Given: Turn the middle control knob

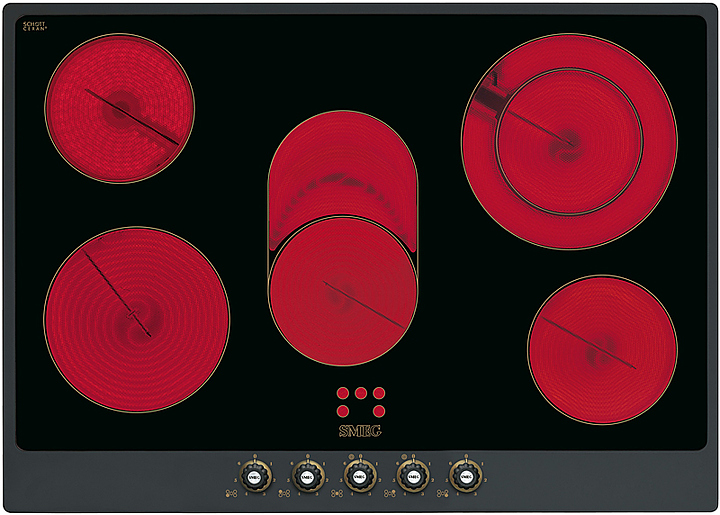Looking at the screenshot, I should (x=360, y=477).
